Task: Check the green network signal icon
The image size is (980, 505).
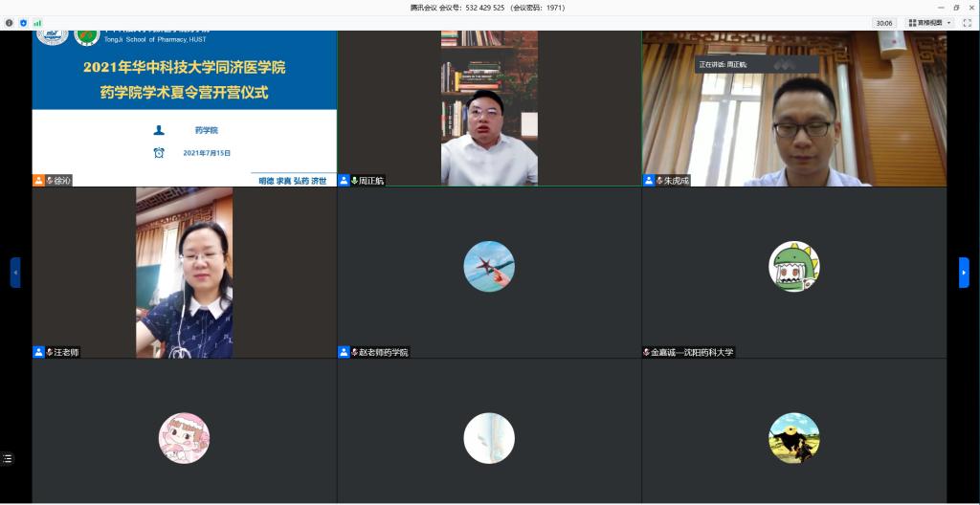Action: coord(37,22)
